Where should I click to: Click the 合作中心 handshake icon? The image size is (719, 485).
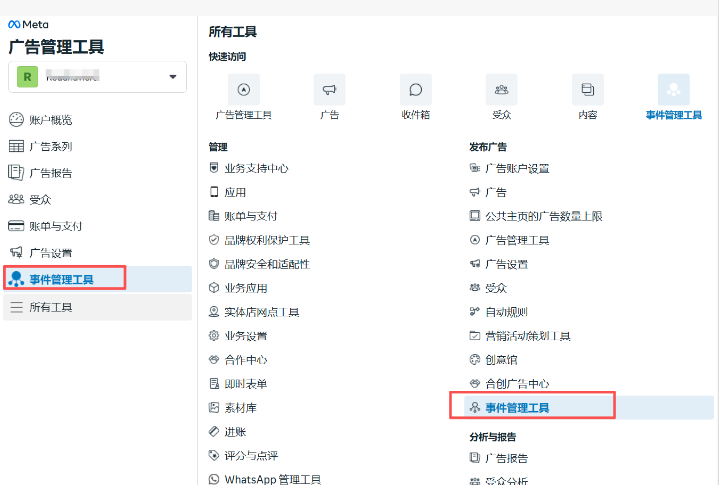point(214,360)
